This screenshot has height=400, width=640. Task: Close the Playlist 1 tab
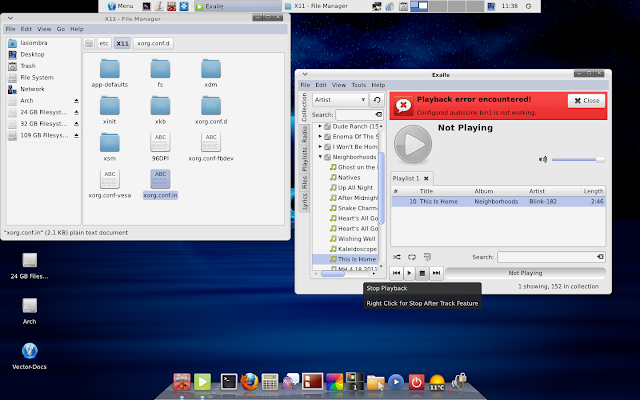[426, 178]
